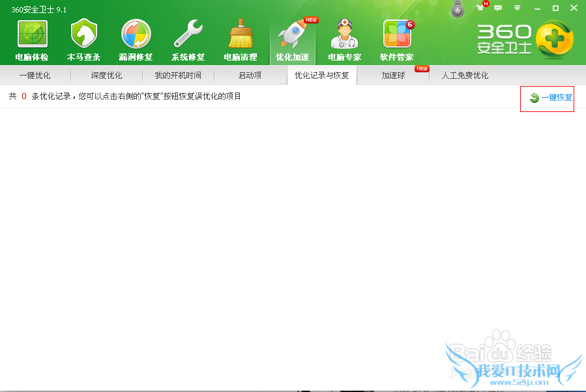Open 漏洞修复 Windows patch icon

(136, 35)
